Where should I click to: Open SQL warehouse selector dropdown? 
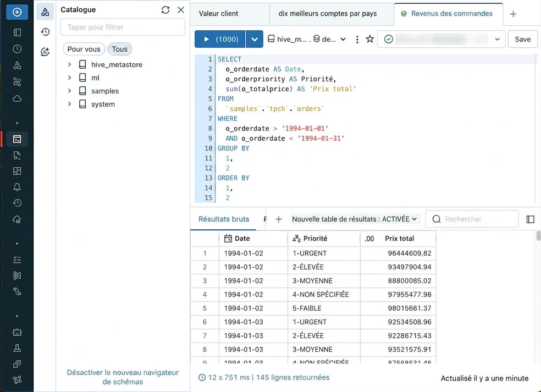pos(441,39)
